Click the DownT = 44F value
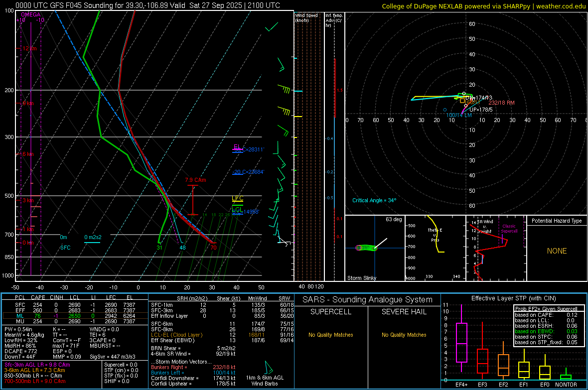The width and height of the screenshot is (588, 390). click(19, 357)
